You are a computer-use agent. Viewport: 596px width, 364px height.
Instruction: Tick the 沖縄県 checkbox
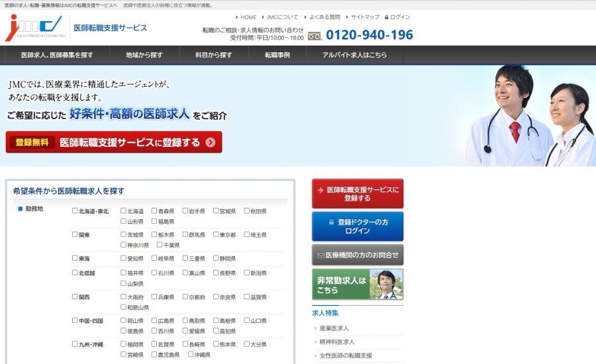click(191, 354)
